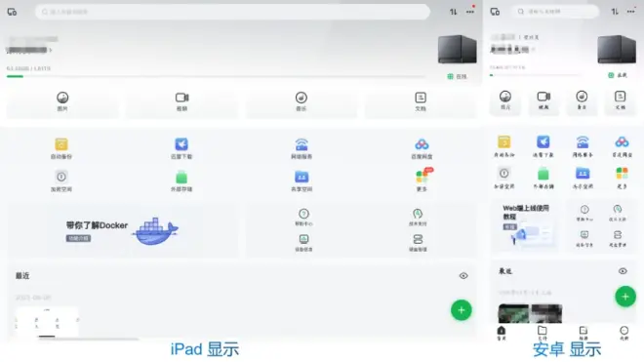Viewport: 644px width, 362px height.
Task: Open External Storage (外部存储) in iPad view
Action: pyautogui.click(x=181, y=181)
